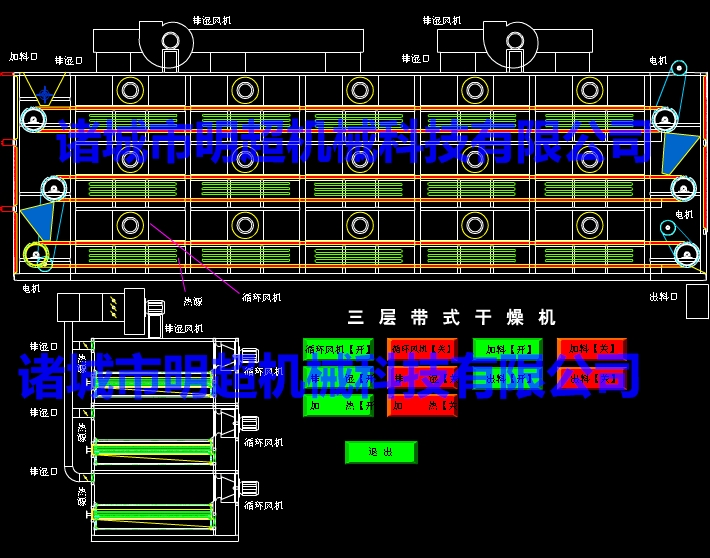
Task: Select the yellow drive roller at bottom-left
Action: 36,254
